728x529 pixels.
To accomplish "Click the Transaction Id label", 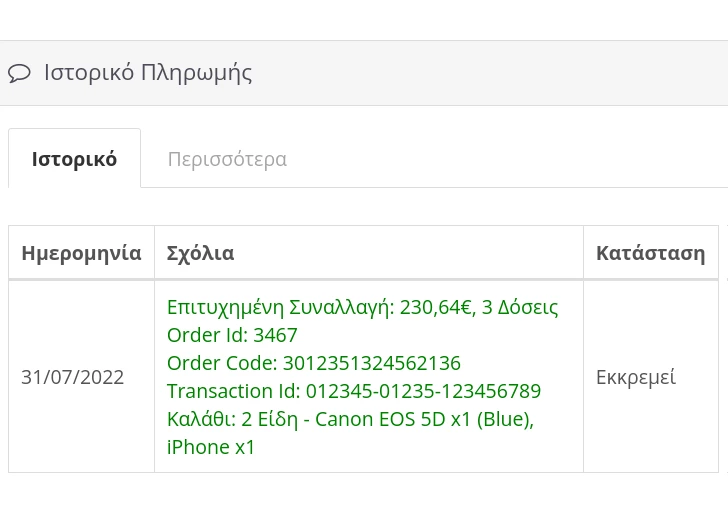I will click(233, 391).
